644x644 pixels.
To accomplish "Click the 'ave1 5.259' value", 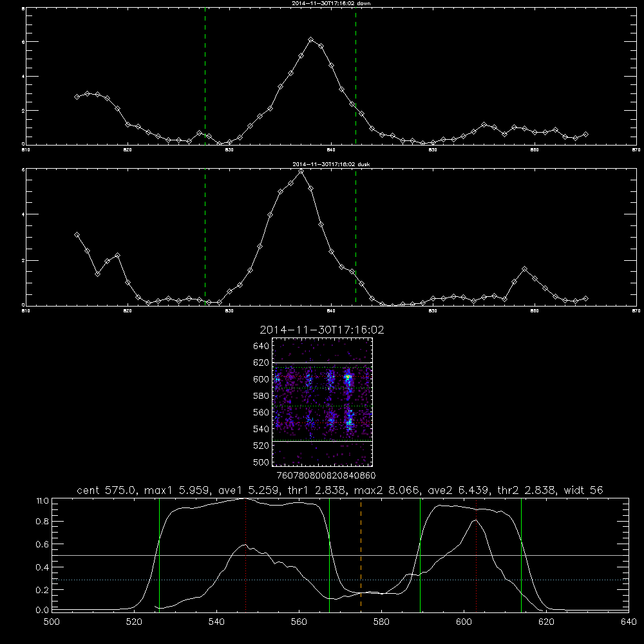I will tap(249, 490).
